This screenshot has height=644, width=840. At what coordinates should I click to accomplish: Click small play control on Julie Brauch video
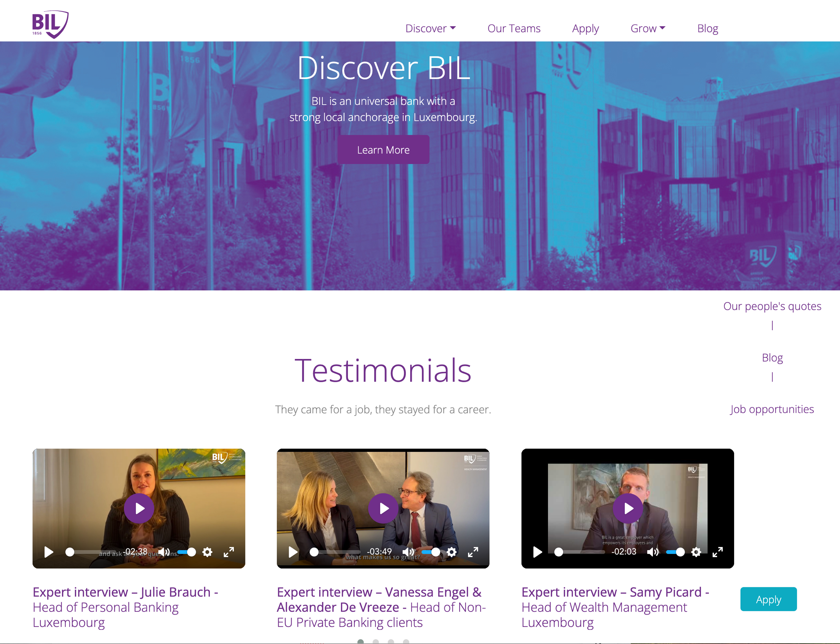pos(49,552)
